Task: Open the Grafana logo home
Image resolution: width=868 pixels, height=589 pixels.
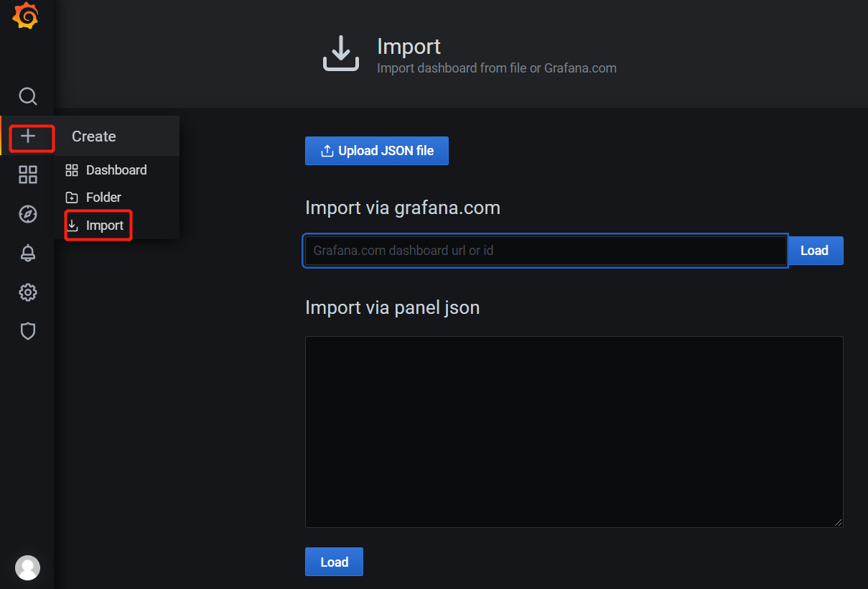Action: click(x=26, y=16)
